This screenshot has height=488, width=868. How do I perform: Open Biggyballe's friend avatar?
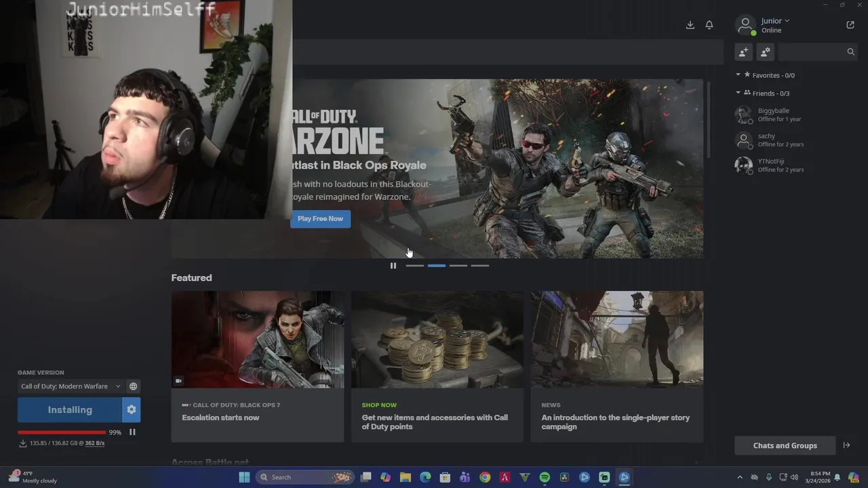pyautogui.click(x=744, y=115)
